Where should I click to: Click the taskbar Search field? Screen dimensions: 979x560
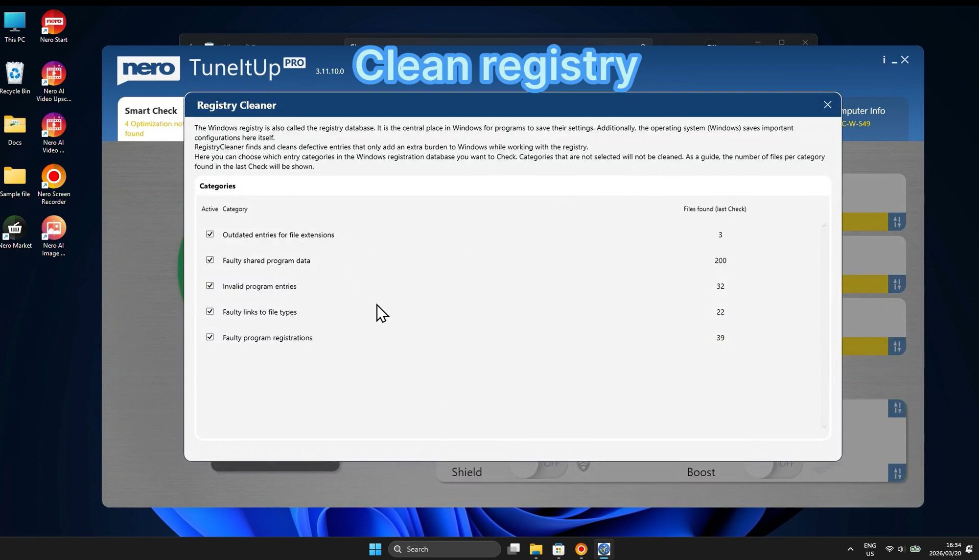[443, 549]
